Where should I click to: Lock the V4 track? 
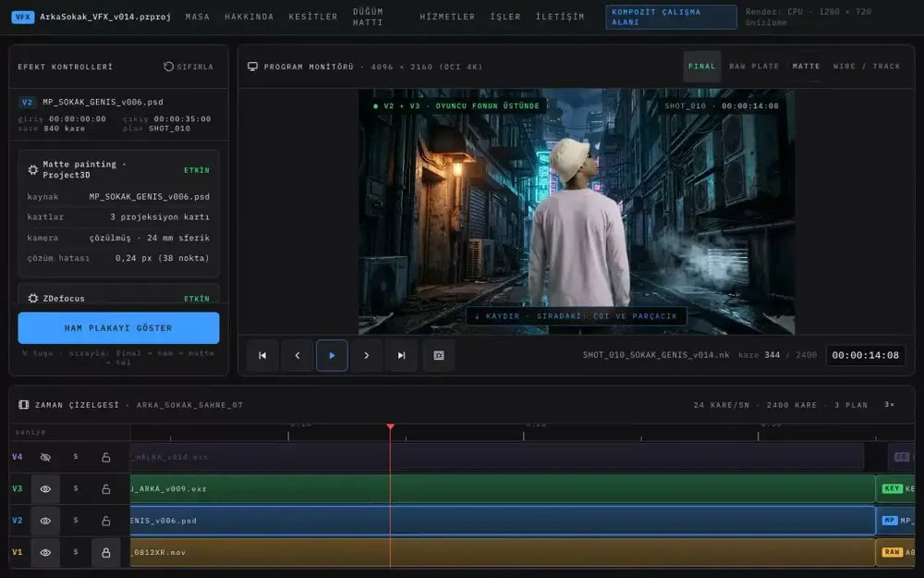(106, 457)
